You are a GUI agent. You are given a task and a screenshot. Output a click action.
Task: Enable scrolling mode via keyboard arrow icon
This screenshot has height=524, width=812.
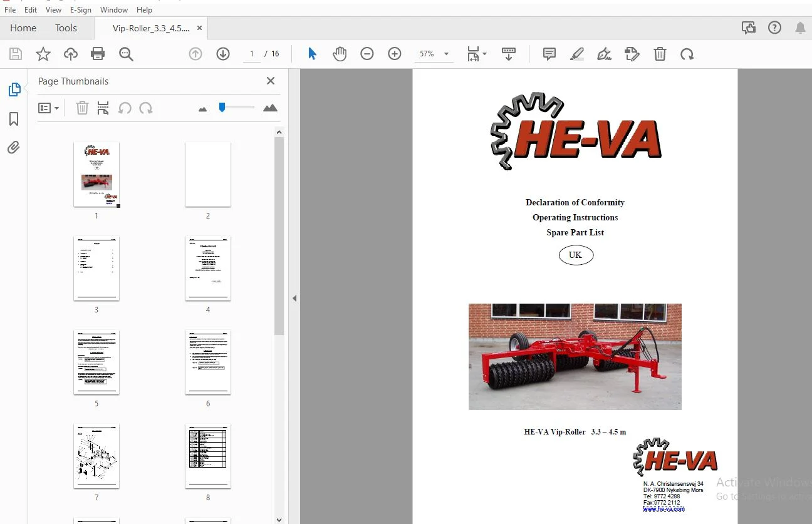[x=509, y=54]
